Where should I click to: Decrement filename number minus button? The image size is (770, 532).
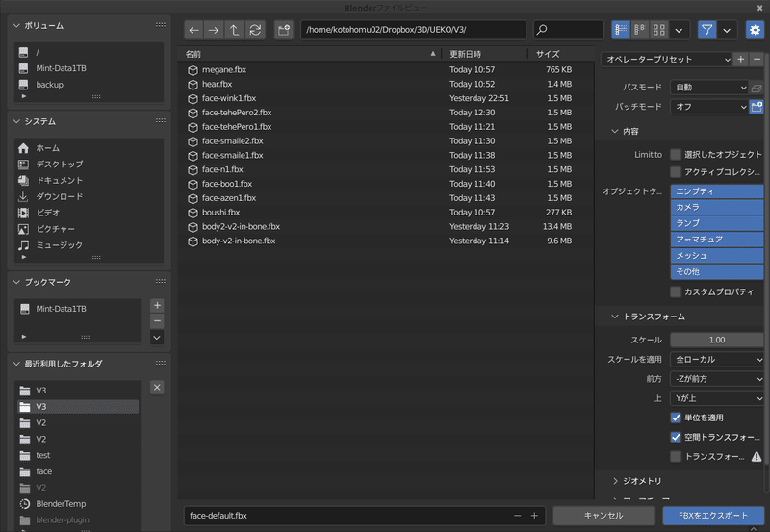pos(517,516)
